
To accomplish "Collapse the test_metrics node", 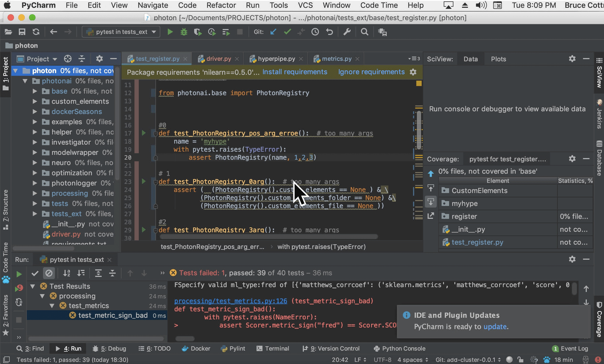I will click(x=52, y=306).
